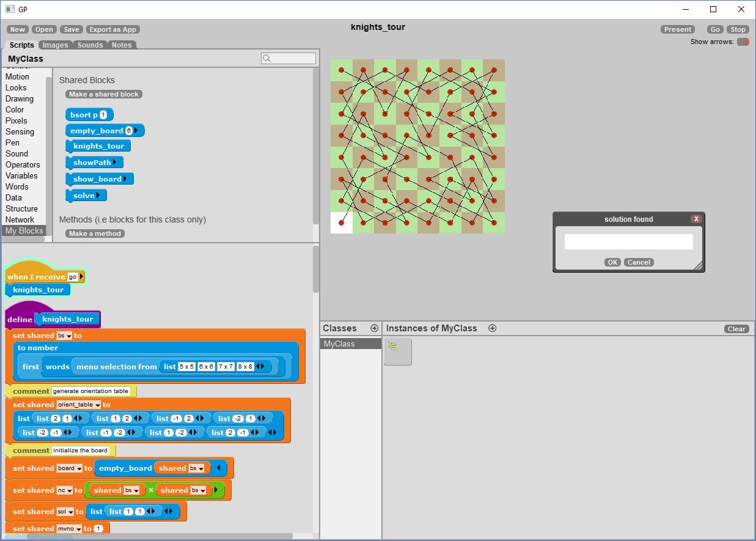This screenshot has height=541, width=756.
Task: Expand the 'when I receive go' block arrow
Action: click(x=82, y=277)
